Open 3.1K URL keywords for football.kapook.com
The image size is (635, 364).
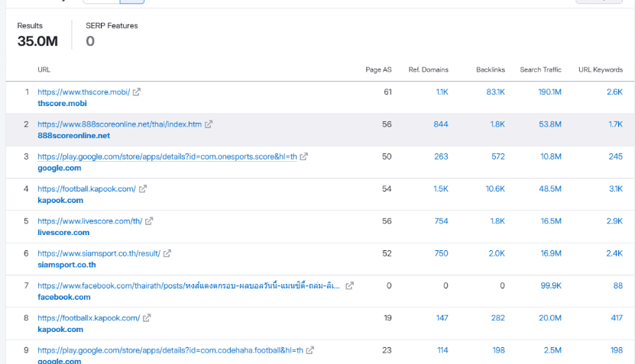point(616,189)
